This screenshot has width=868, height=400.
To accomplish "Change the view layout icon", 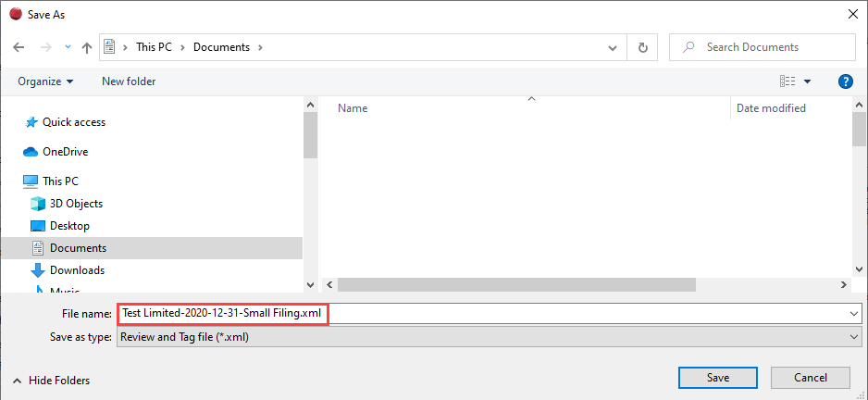I will [x=787, y=81].
